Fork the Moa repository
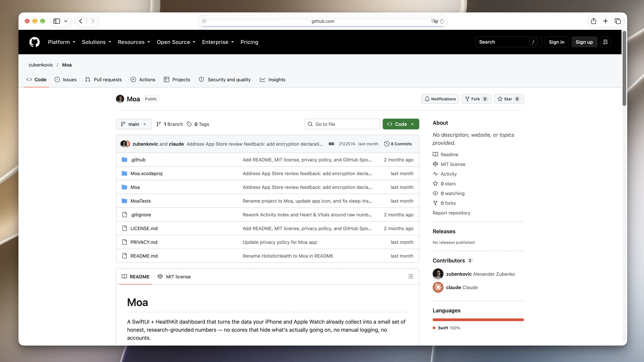This screenshot has width=644, height=362. pyautogui.click(x=476, y=99)
